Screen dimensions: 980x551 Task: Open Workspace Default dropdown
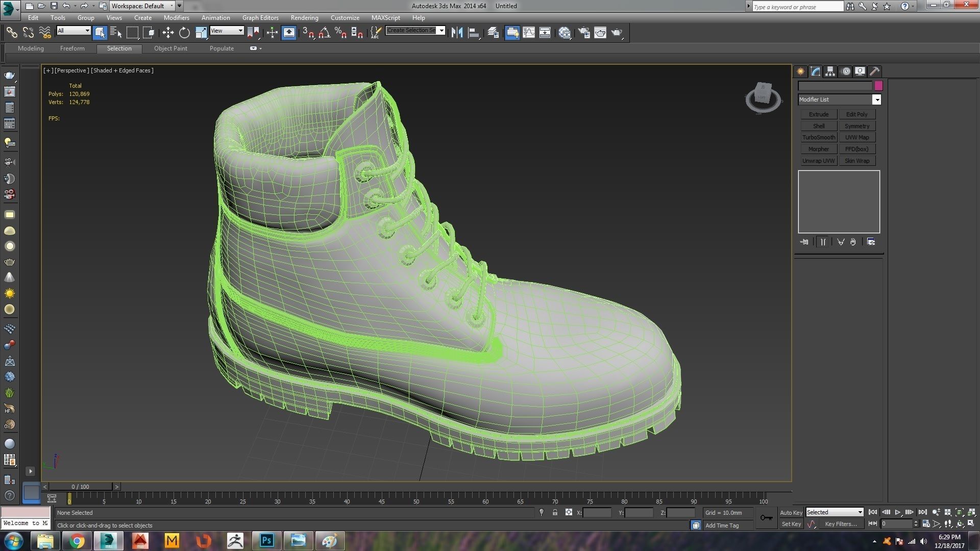(x=142, y=6)
